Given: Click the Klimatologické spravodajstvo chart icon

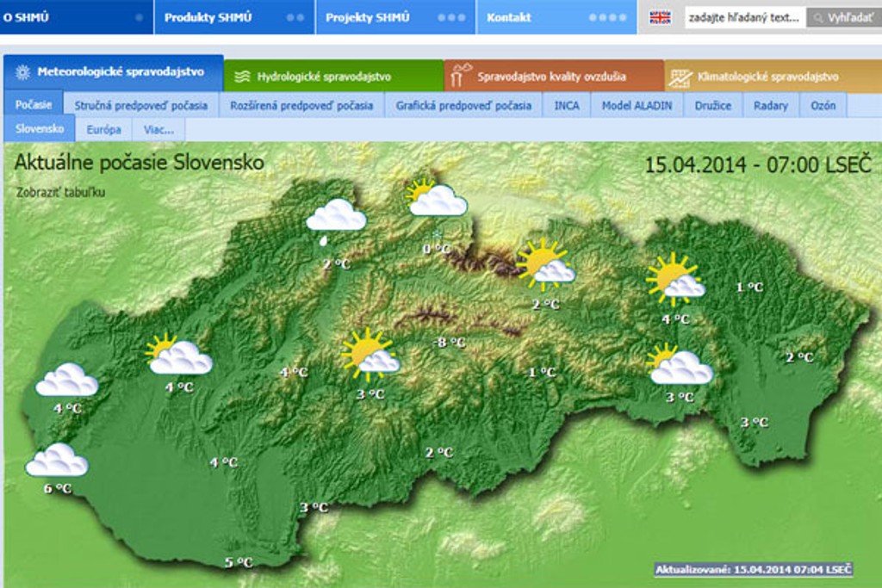Looking at the screenshot, I should tap(681, 77).
